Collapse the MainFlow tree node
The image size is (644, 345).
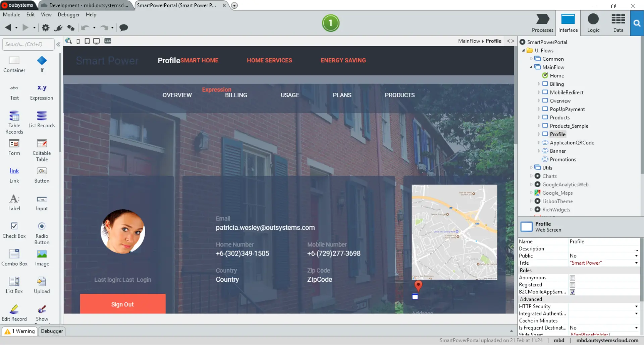(531, 67)
